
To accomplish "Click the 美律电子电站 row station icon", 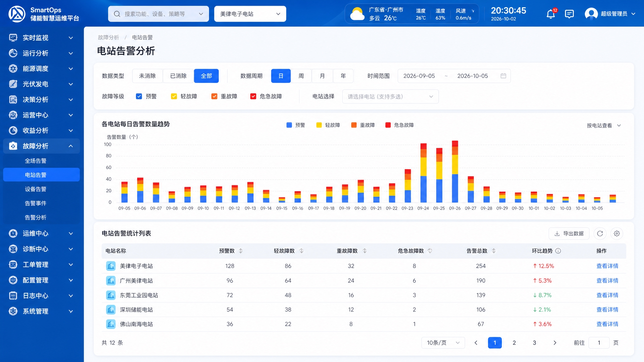I will coord(111,266).
